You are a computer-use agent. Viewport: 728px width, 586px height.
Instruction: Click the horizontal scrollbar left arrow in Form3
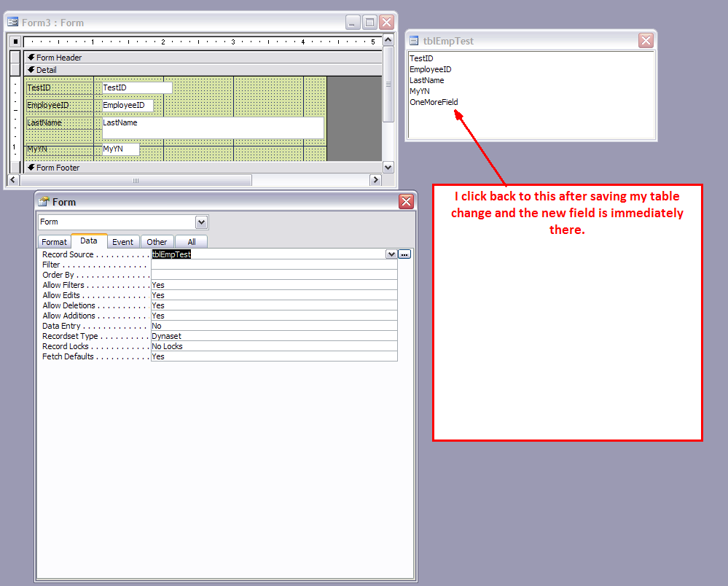click(13, 180)
